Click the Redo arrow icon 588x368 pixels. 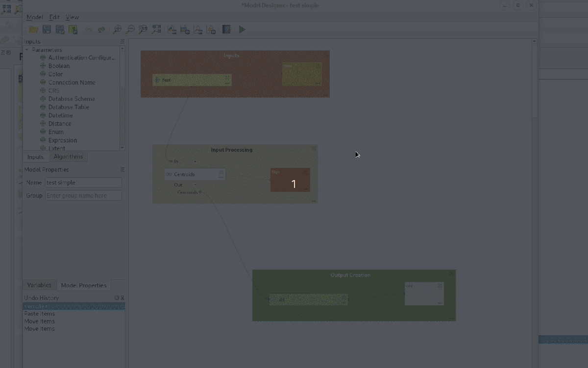101,30
